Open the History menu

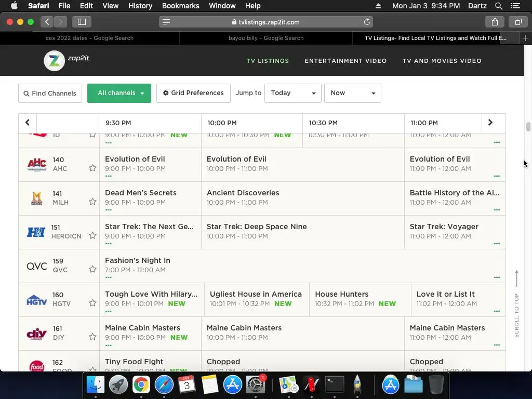tap(140, 6)
